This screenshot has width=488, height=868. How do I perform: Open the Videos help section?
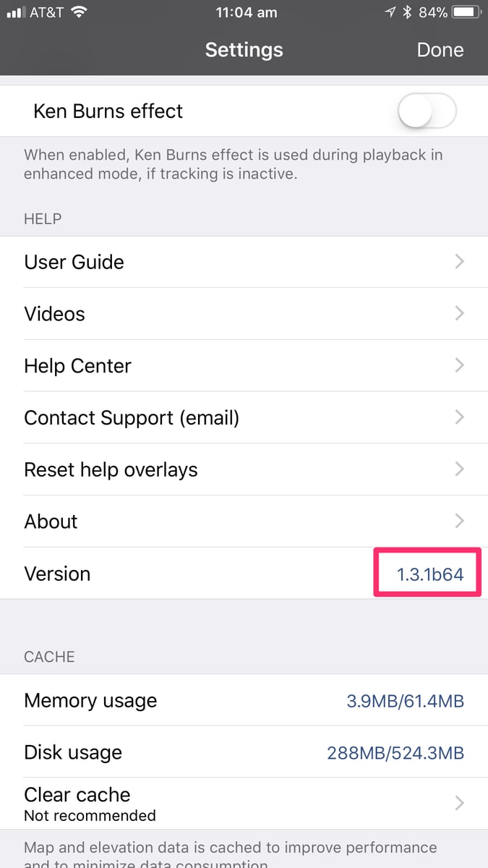(x=244, y=314)
